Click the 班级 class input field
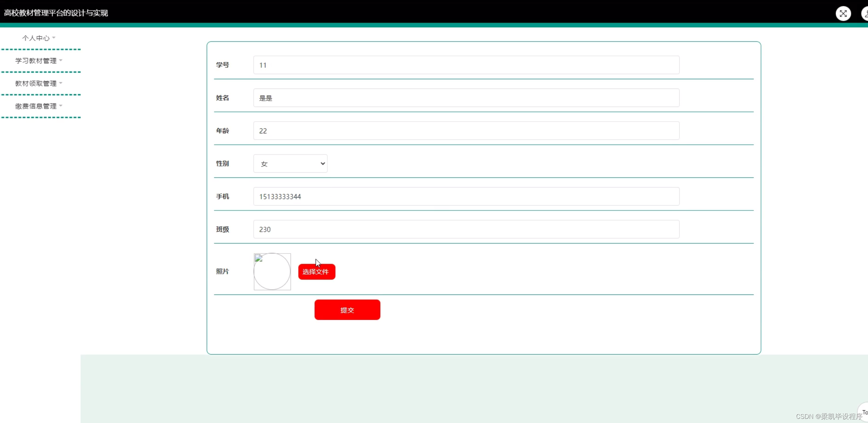The height and width of the screenshot is (423, 868). point(466,229)
